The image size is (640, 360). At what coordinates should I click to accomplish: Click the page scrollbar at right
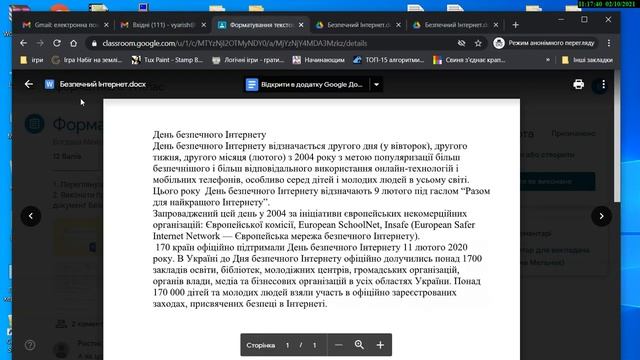coord(617,136)
